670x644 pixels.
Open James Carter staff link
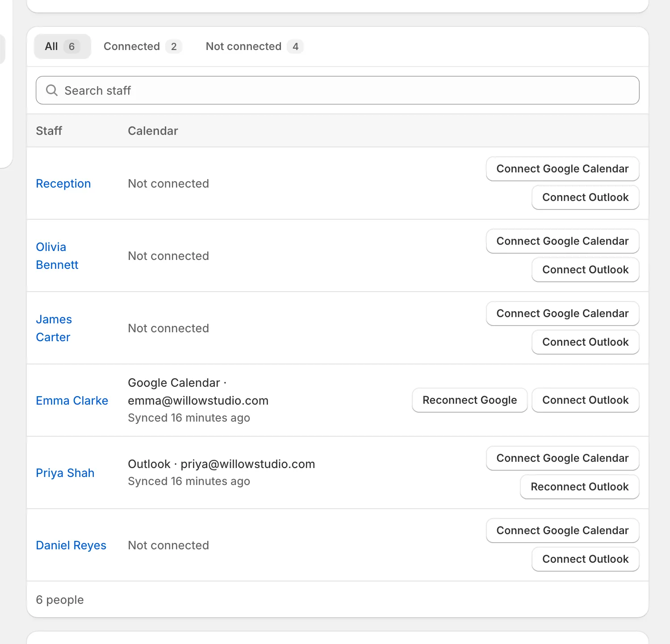pos(54,328)
